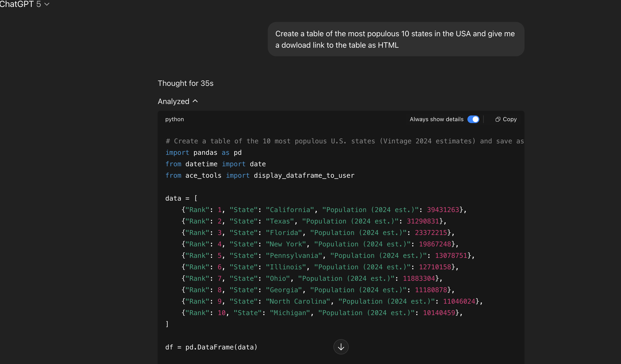Click the 'Always show details' text label
Image resolution: width=621 pixels, height=364 pixels.
click(436, 119)
